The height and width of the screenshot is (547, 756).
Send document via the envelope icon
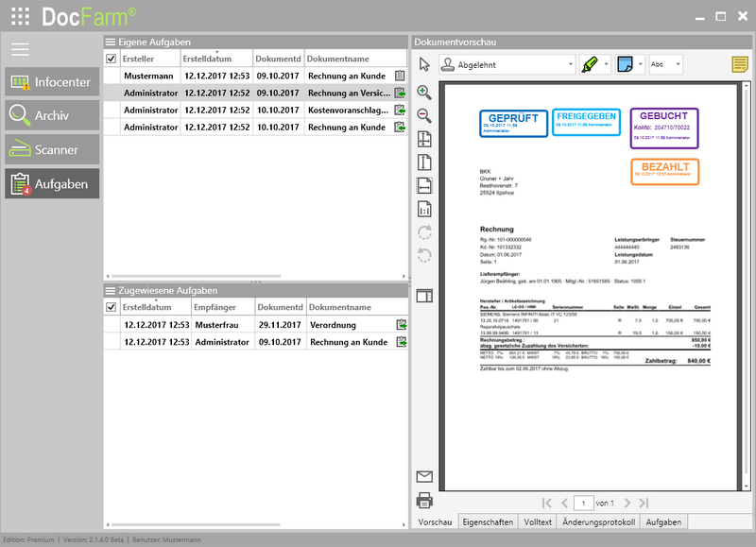coord(424,477)
